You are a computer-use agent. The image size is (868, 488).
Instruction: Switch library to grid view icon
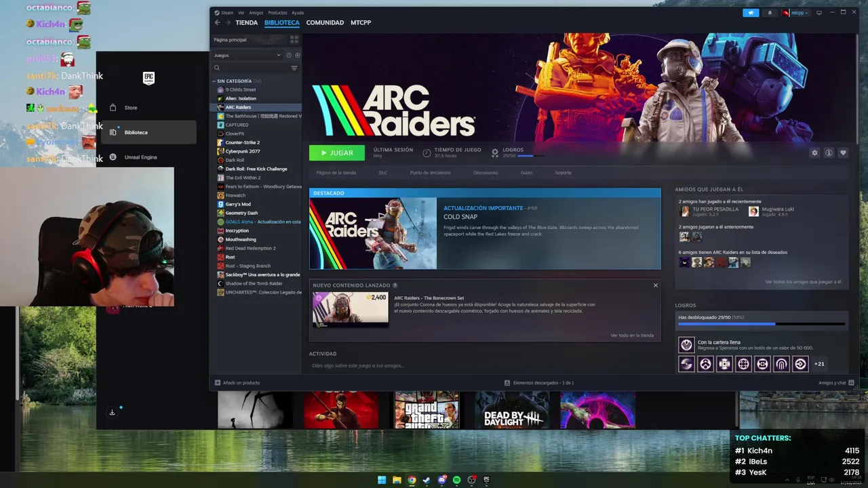tap(294, 40)
